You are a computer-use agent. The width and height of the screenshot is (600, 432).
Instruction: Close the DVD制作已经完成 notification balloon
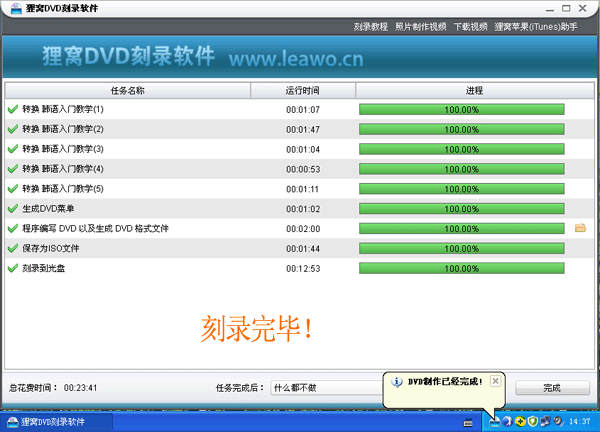pyautogui.click(x=495, y=381)
